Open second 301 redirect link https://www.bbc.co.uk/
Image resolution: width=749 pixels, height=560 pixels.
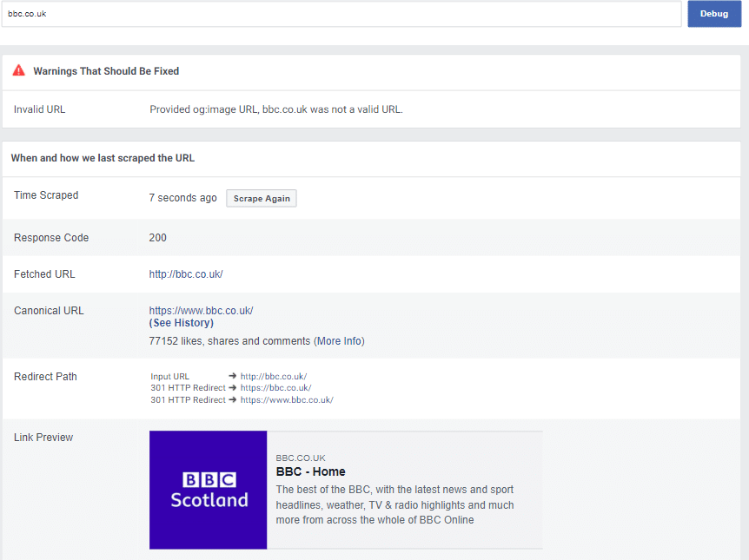287,399
